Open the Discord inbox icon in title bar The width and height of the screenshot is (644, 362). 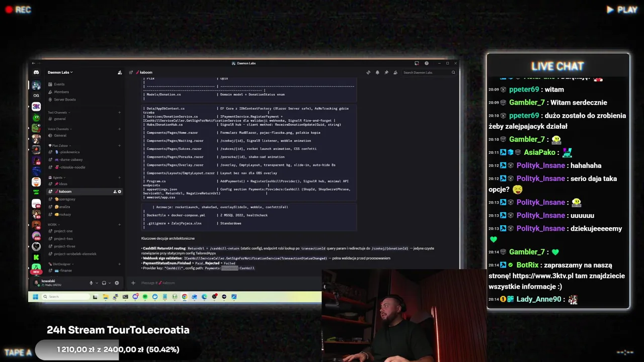click(417, 63)
